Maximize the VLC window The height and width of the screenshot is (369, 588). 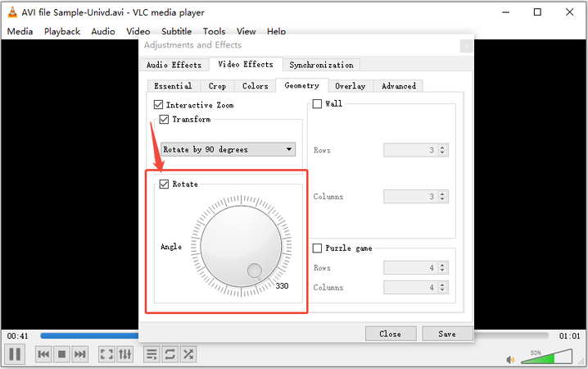537,12
